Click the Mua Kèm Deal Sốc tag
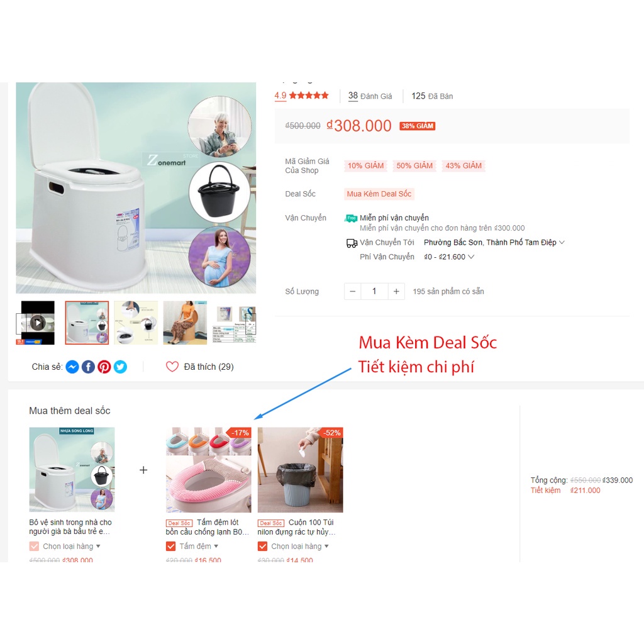644x644 pixels. (x=379, y=194)
